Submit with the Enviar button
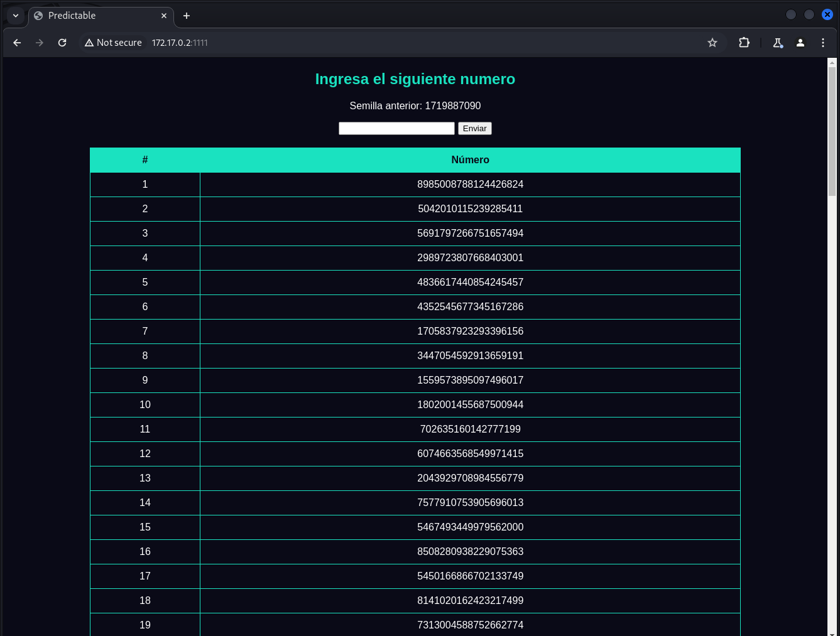Screen dimensions: 840x636 [x=475, y=128]
